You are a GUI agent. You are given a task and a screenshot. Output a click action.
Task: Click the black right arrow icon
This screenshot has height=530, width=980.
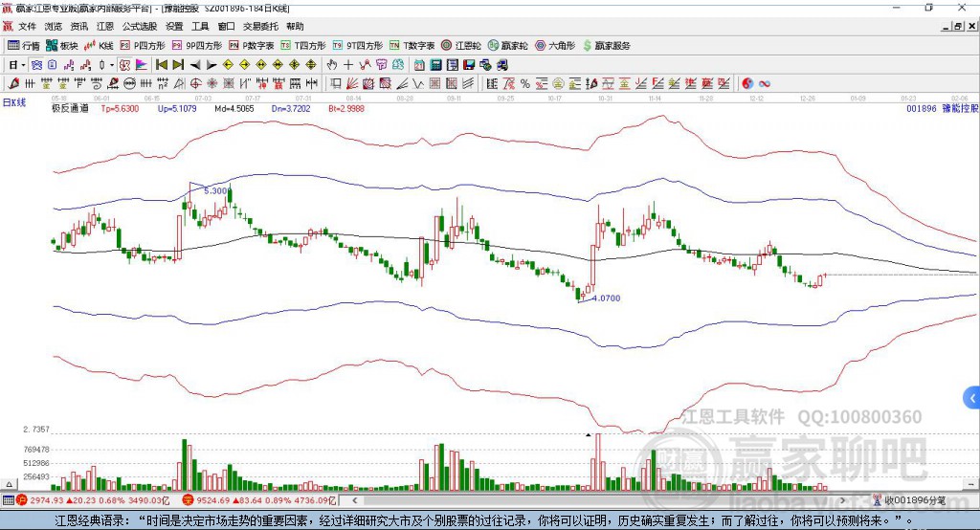[x=212, y=65]
